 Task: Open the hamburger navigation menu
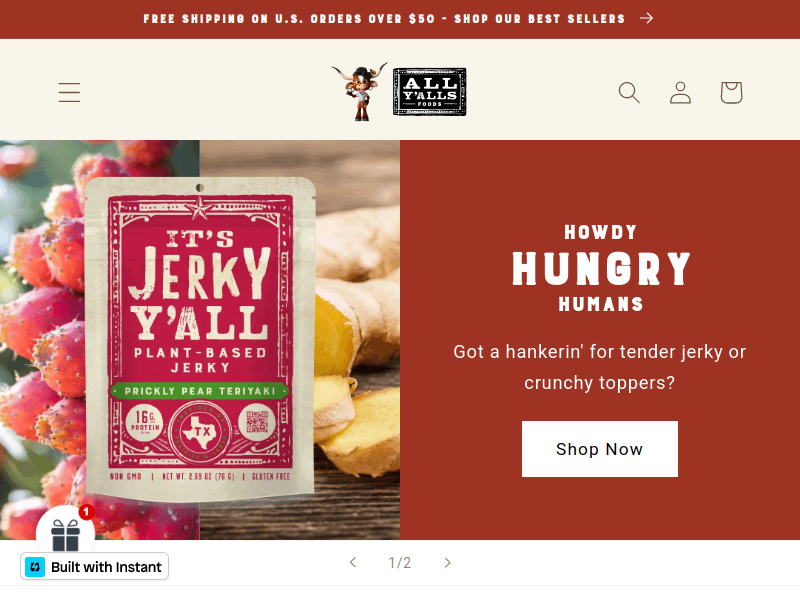click(69, 92)
